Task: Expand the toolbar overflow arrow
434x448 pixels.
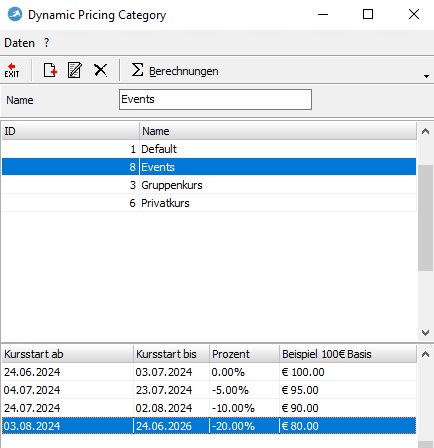Action: point(426,76)
